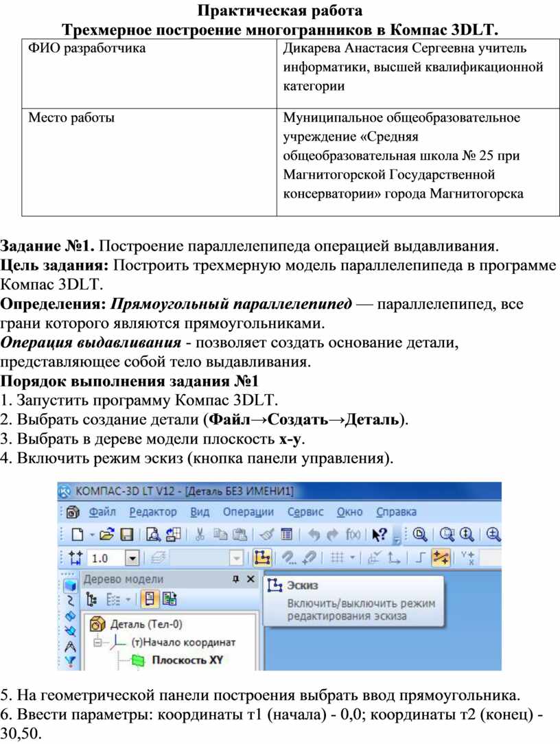
Task: Click the second magnifier zoom icon
Action: tap(447, 535)
